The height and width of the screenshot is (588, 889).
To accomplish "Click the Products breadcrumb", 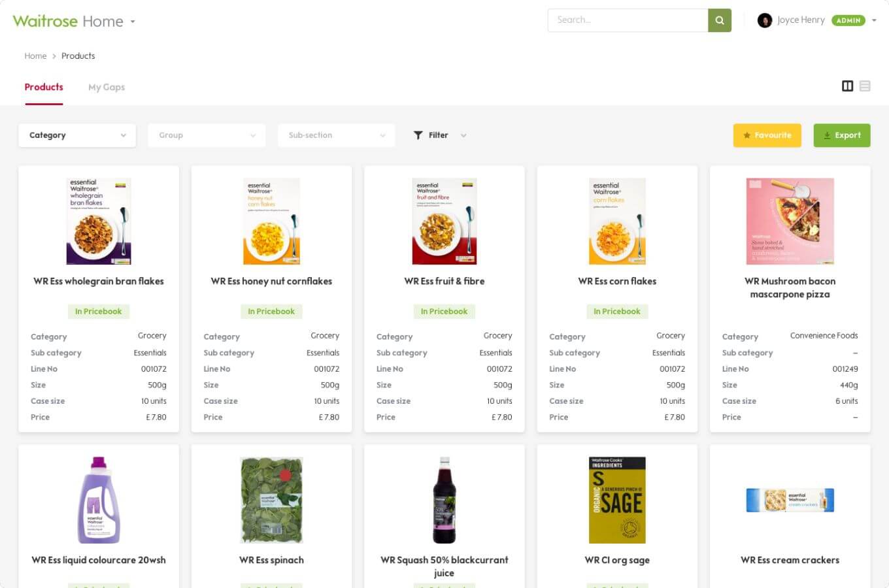I will pos(78,56).
